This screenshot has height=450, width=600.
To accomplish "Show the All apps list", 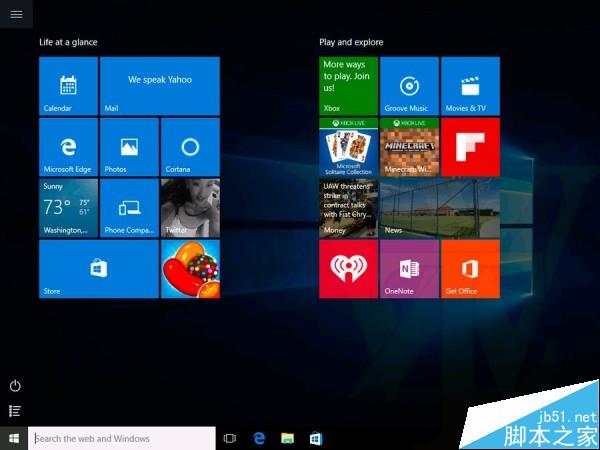I will coord(15,411).
